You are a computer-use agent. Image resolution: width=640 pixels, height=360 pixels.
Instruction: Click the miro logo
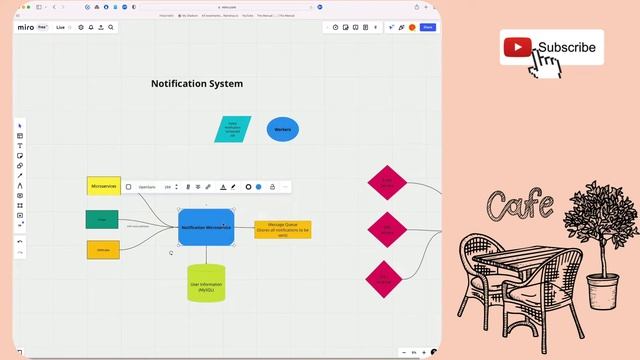click(x=26, y=27)
